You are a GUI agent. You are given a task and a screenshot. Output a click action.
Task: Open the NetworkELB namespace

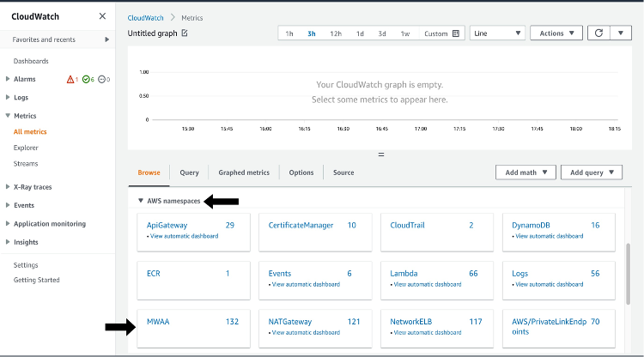[x=410, y=322]
